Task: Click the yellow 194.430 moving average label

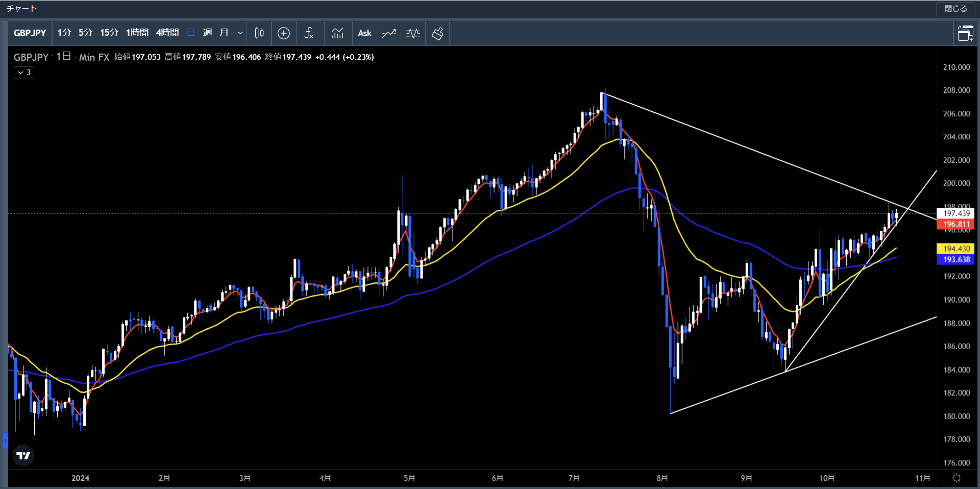Action: [955, 249]
